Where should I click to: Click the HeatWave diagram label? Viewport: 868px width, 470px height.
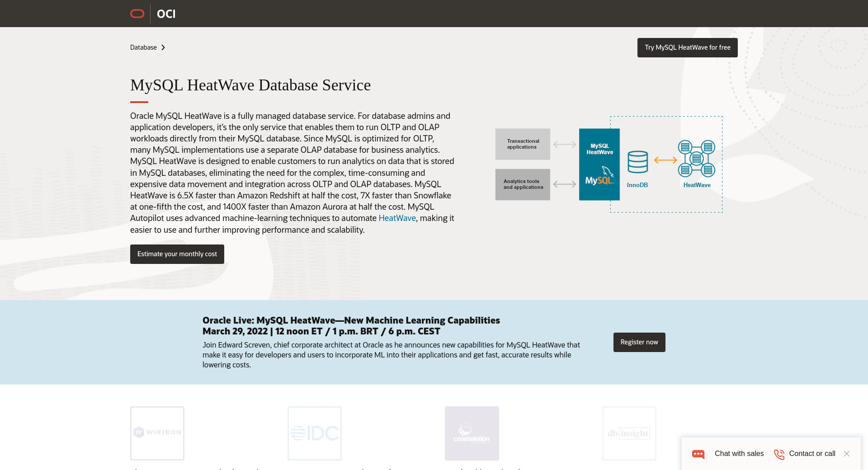[x=697, y=185]
